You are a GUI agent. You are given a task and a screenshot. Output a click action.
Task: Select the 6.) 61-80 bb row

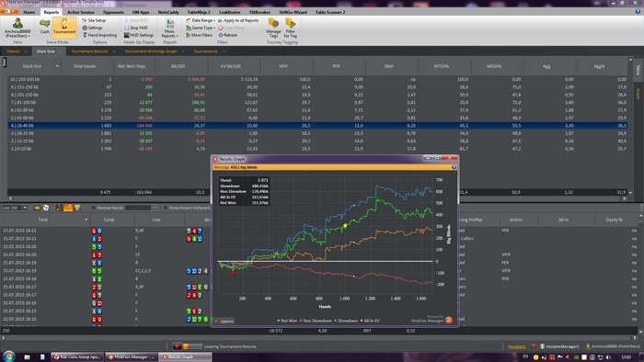point(317,110)
